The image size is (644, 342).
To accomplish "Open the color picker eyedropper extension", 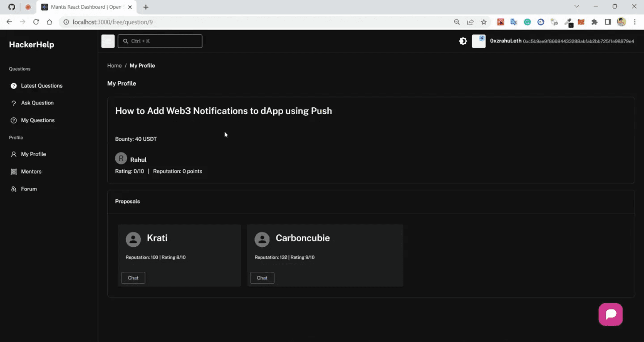I will point(568,22).
